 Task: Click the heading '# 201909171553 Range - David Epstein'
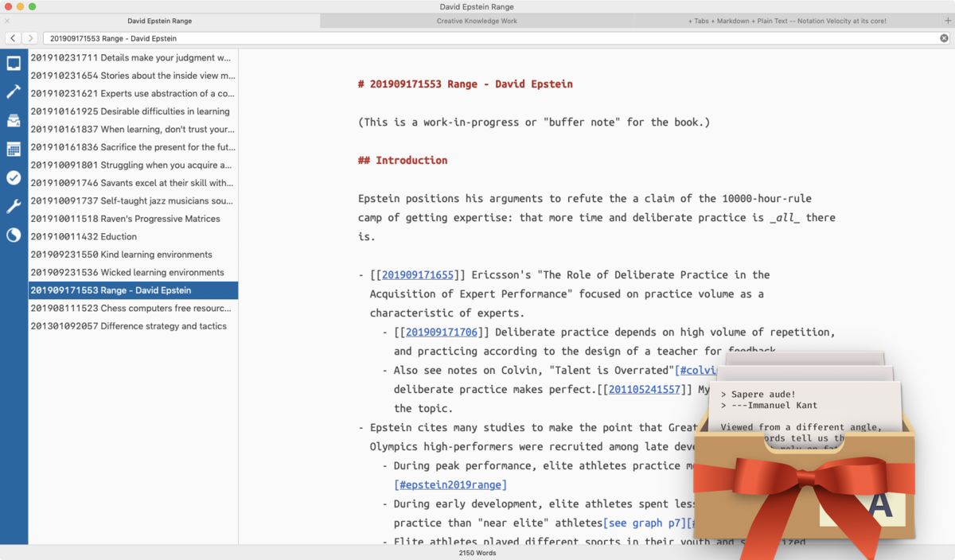pos(466,84)
